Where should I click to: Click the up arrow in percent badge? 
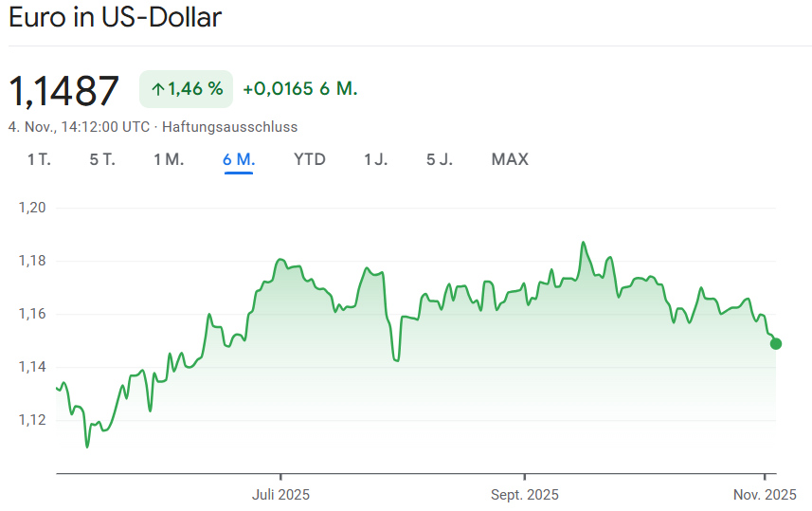pyautogui.click(x=157, y=89)
